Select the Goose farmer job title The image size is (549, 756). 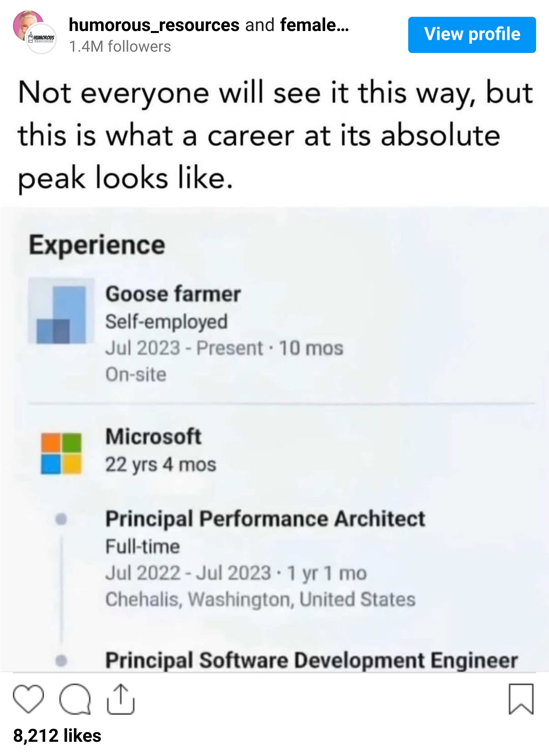pos(173,294)
